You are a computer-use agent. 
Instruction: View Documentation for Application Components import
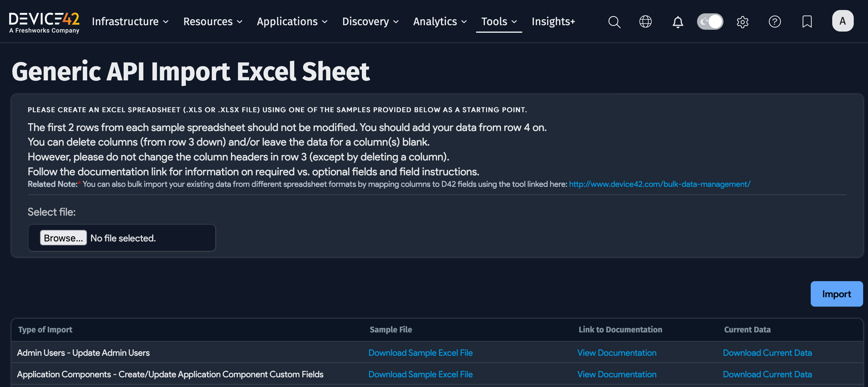tap(617, 374)
